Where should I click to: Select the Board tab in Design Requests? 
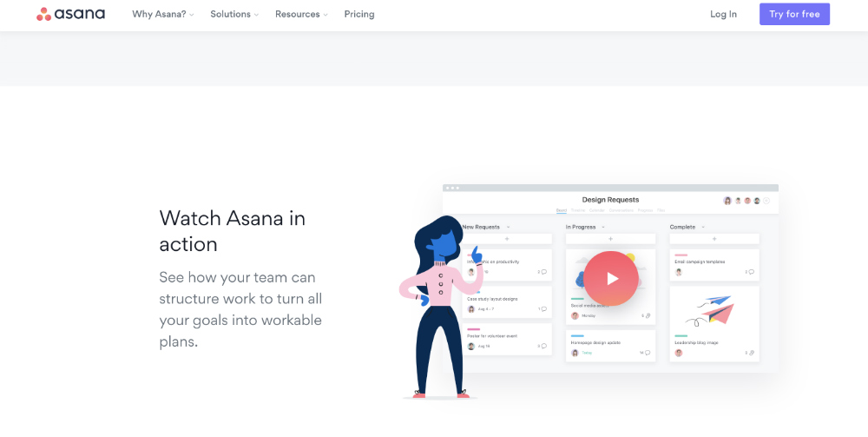click(562, 210)
